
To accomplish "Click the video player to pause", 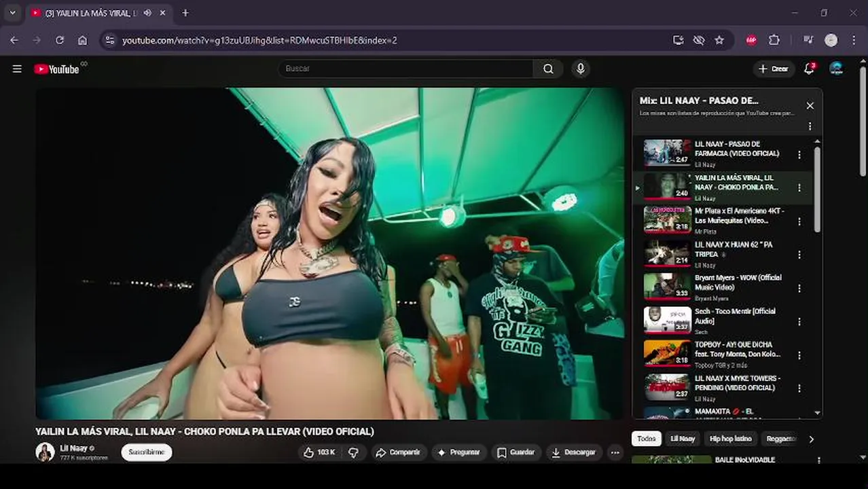I will coord(330,253).
